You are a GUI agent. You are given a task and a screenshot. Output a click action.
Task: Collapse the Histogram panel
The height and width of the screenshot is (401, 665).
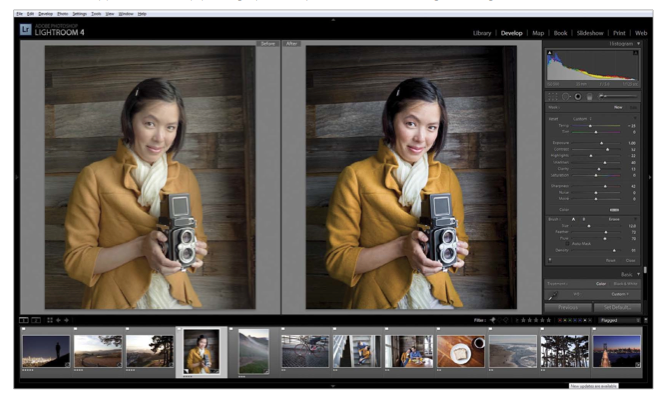638,44
